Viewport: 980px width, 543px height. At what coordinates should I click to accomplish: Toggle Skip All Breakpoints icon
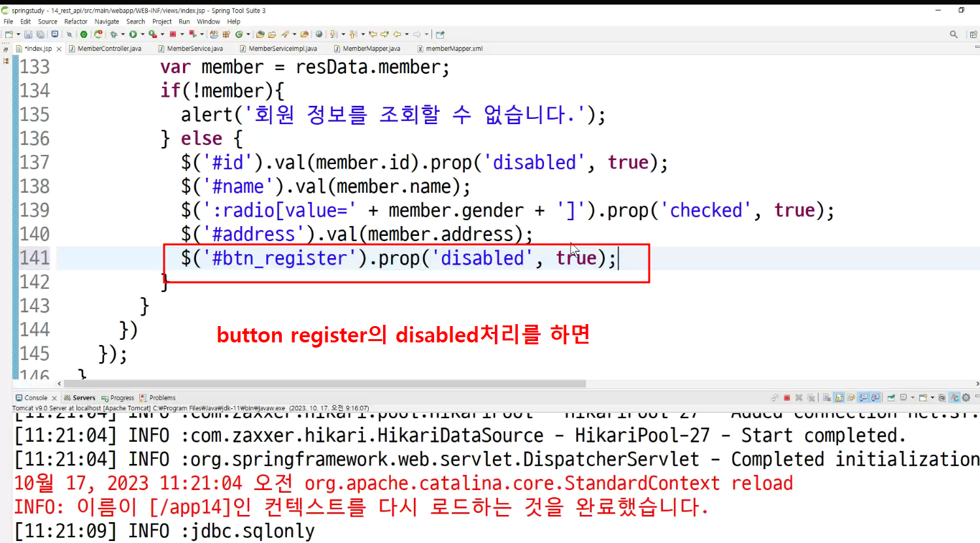pos(69,34)
